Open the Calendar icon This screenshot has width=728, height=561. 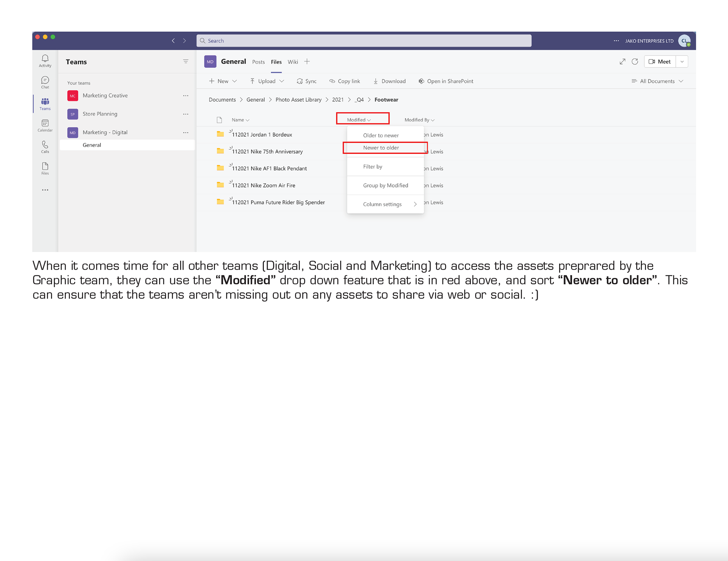pos(45,126)
